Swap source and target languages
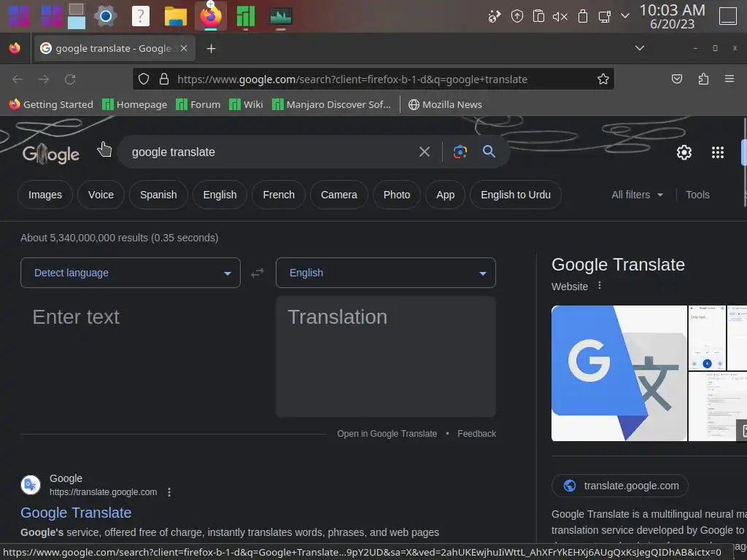Screen dimensions: 747x560 point(258,273)
